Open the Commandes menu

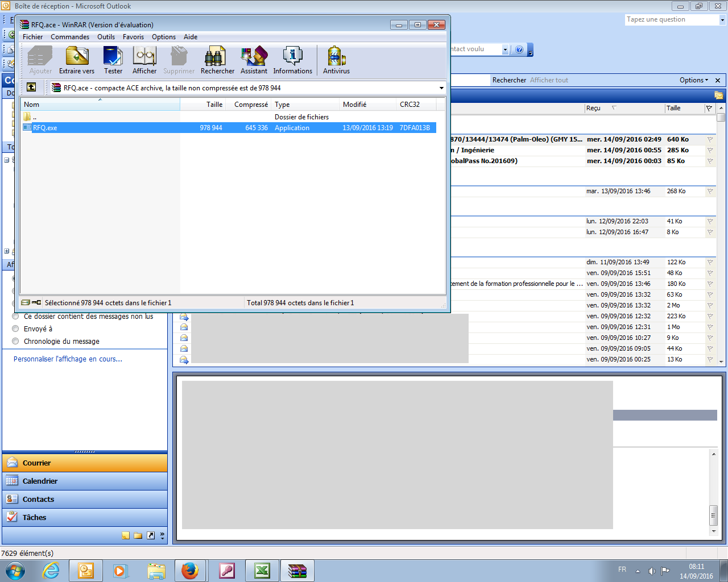click(70, 37)
